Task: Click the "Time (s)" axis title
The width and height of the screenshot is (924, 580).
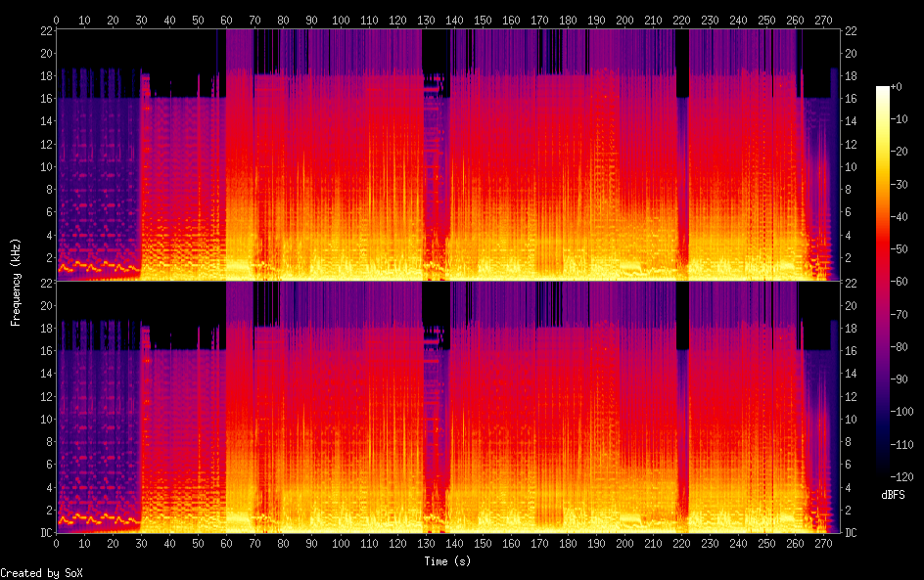Action: pyautogui.click(x=447, y=561)
